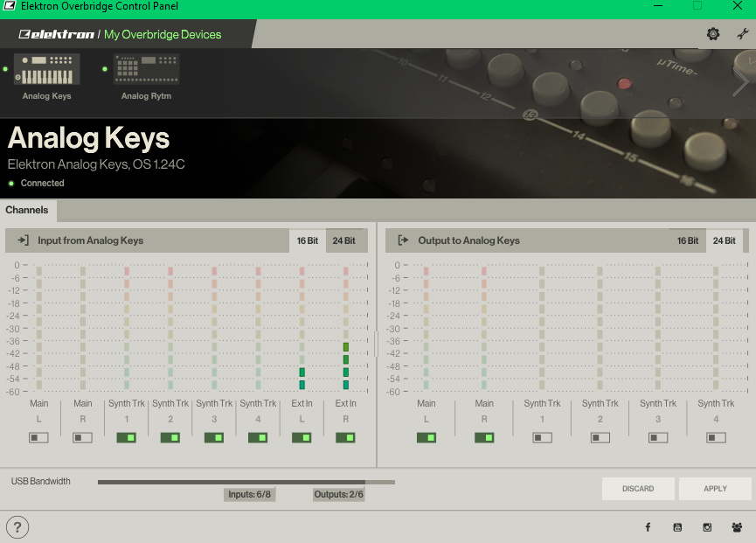Image resolution: width=756 pixels, height=543 pixels.
Task: Select the Analog Rytm device thumbnail
Action: (x=146, y=72)
